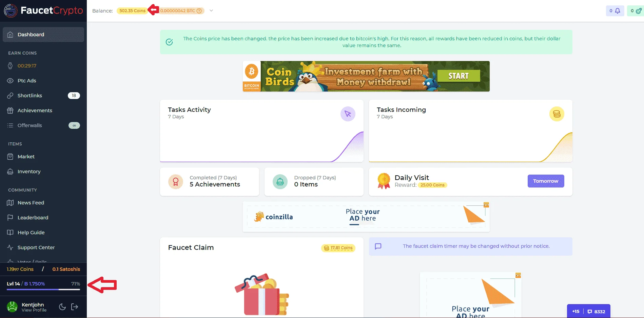
Task: Click the 0.00000042 BTC balance
Action: coord(178,11)
